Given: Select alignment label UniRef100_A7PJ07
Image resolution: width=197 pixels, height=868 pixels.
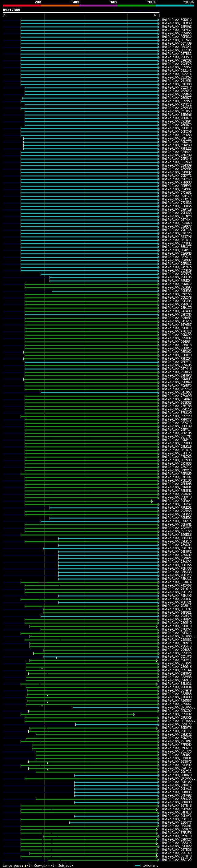Looking at the screenshot, I should (177, 477).
